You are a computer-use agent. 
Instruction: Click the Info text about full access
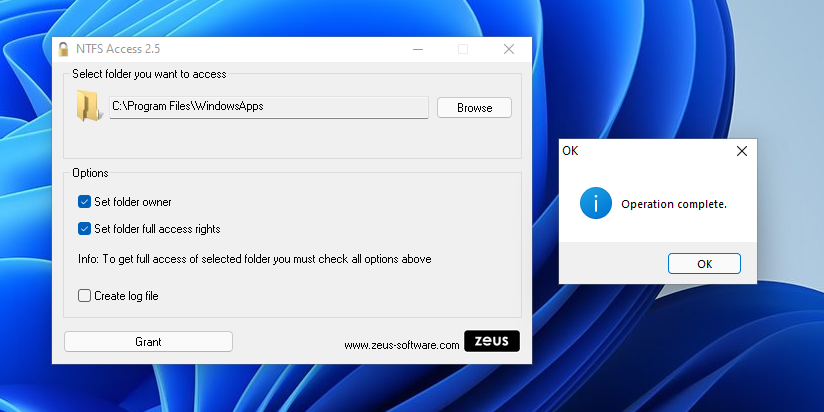pos(255,259)
